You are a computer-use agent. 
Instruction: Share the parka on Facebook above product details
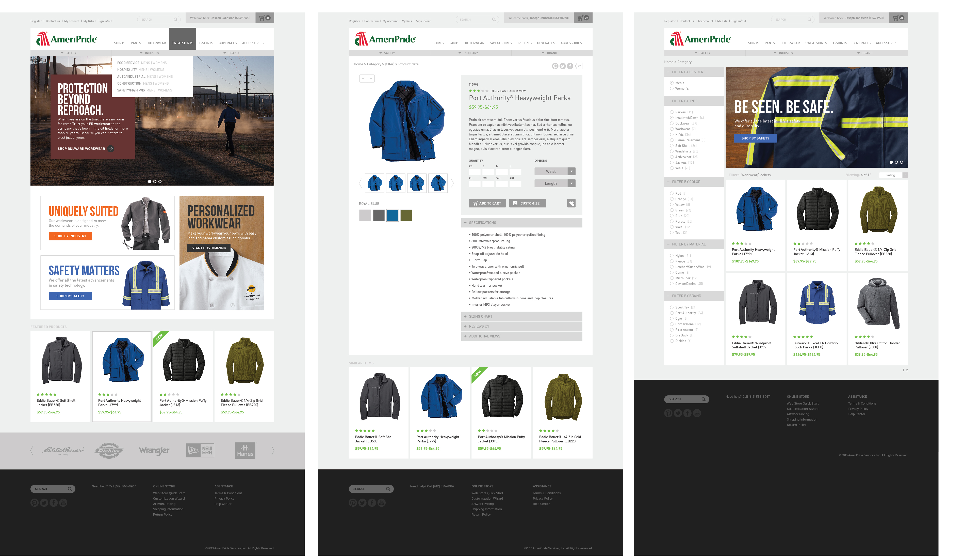[x=570, y=66]
